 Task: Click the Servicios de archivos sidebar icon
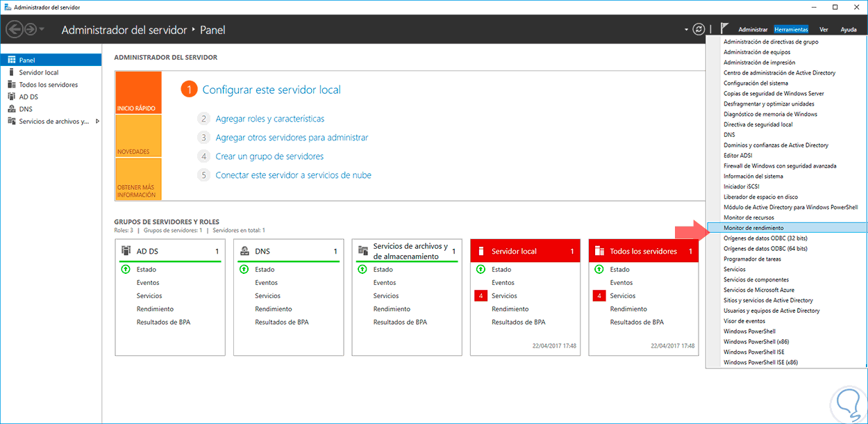(x=11, y=121)
